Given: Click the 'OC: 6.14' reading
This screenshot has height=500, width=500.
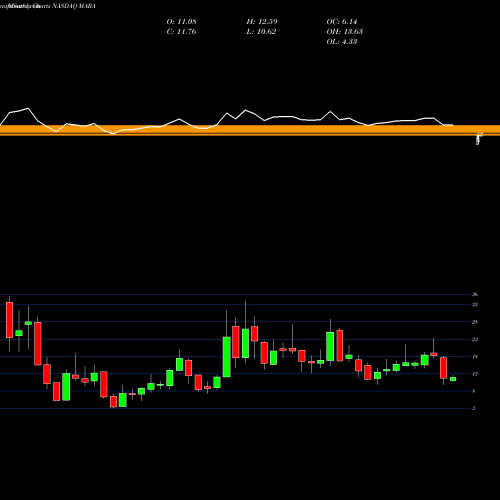Looking at the screenshot, I should 342,22.
